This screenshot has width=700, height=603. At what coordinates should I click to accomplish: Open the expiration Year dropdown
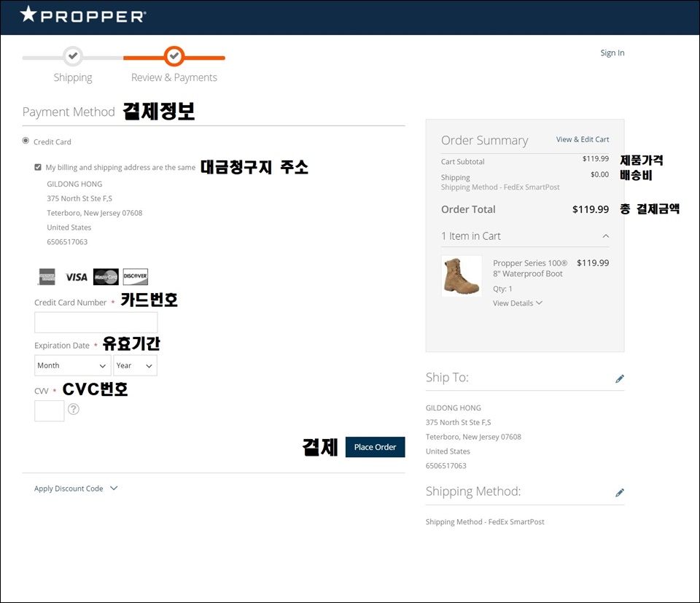tap(136, 365)
